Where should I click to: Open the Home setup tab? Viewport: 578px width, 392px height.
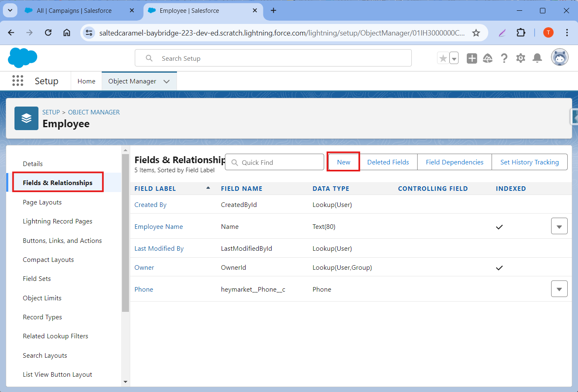pyautogui.click(x=86, y=81)
